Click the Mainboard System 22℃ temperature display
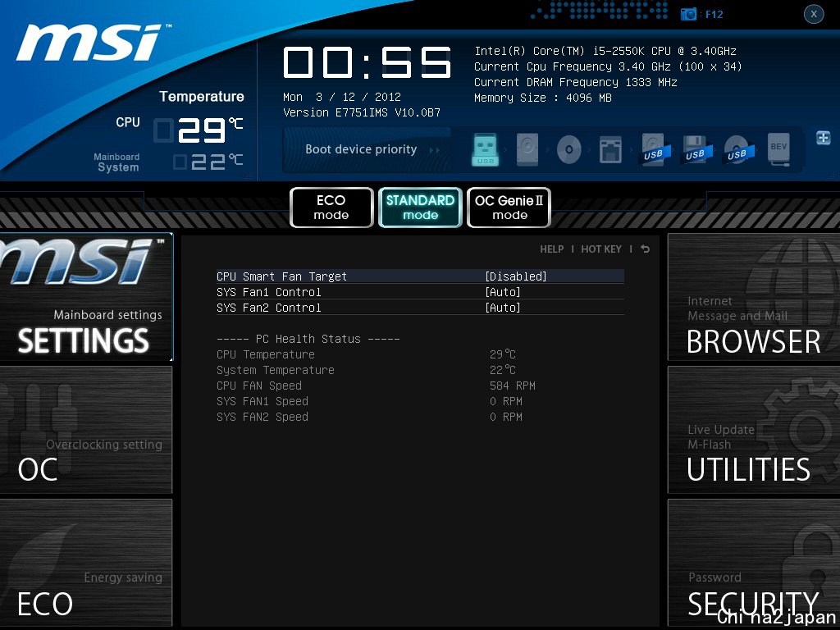Viewport: 840px width, 630px height. point(208,162)
